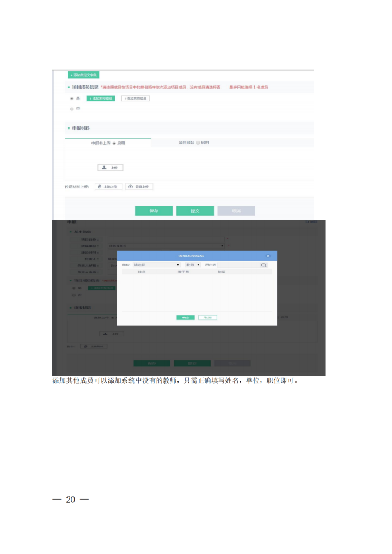Click the upload arrow icon on 上传 button

[104, 168]
